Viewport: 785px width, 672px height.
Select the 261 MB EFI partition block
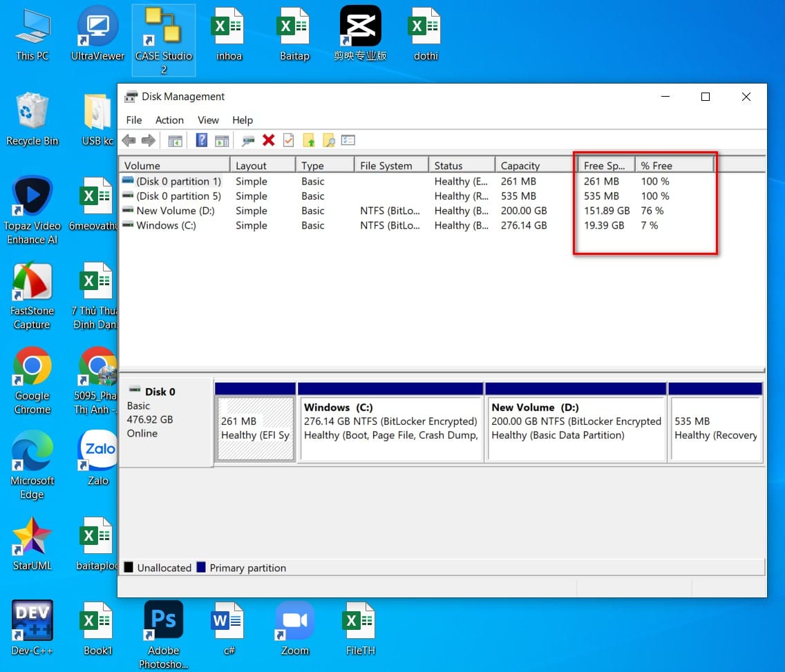pos(255,422)
